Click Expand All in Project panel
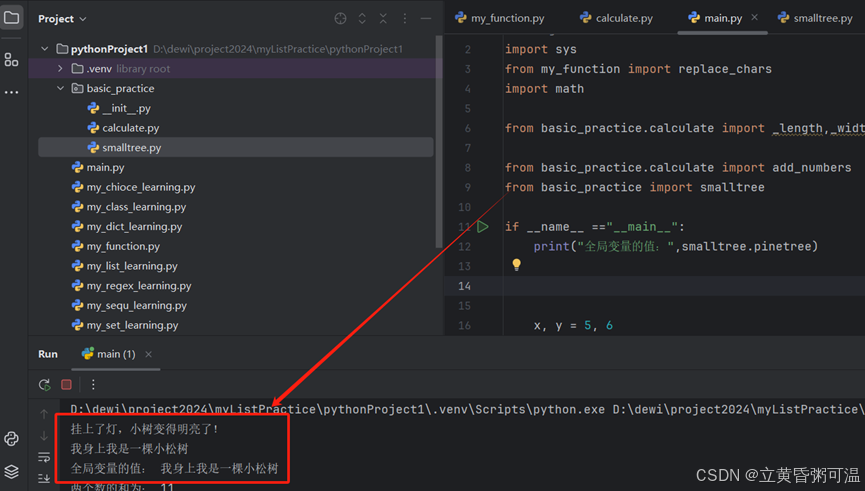 (x=362, y=18)
